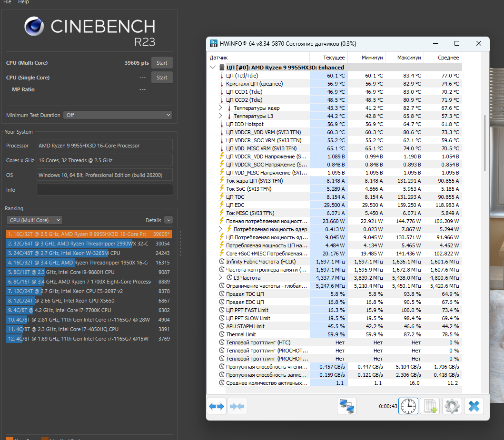Viewport: 504px width, 440px height.
Task: Open the Help menu in Cinebench
Action: click(x=23, y=2)
